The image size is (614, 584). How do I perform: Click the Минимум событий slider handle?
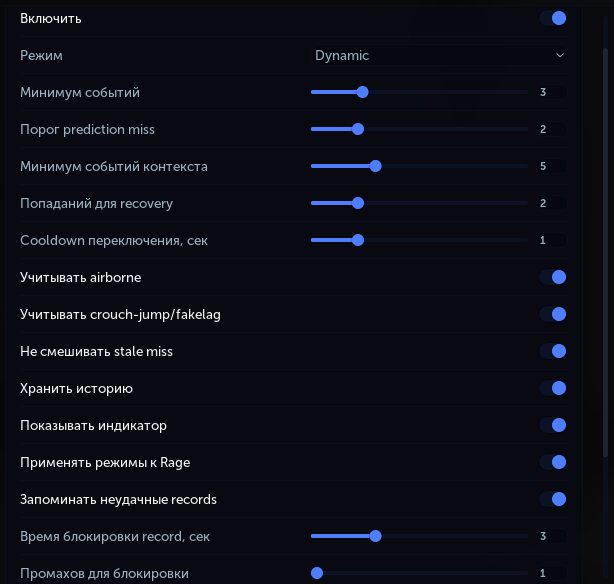363,92
